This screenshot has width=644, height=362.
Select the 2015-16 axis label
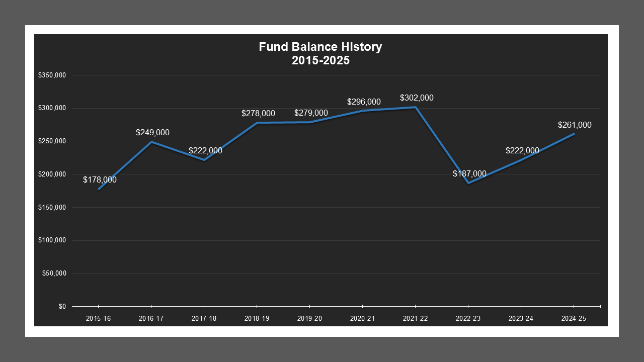coord(99,318)
